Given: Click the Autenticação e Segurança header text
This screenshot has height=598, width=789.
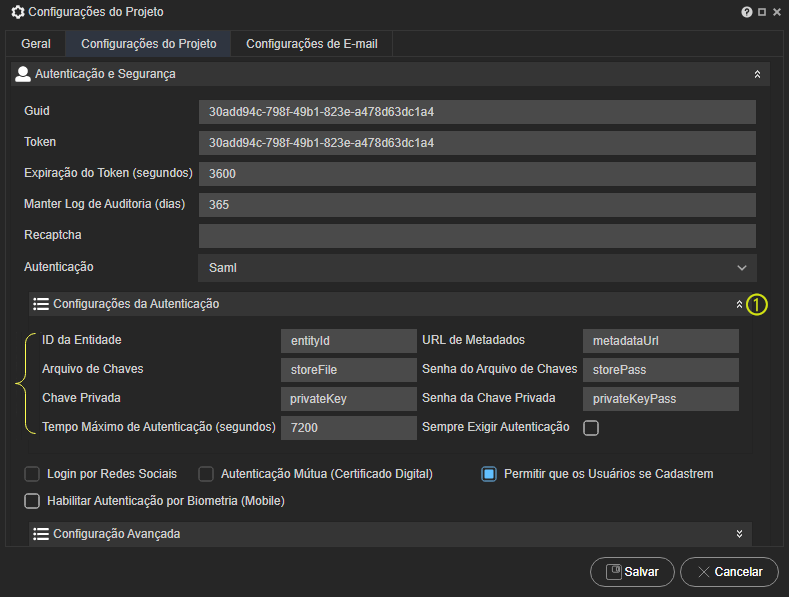Looking at the screenshot, I should (105, 74).
